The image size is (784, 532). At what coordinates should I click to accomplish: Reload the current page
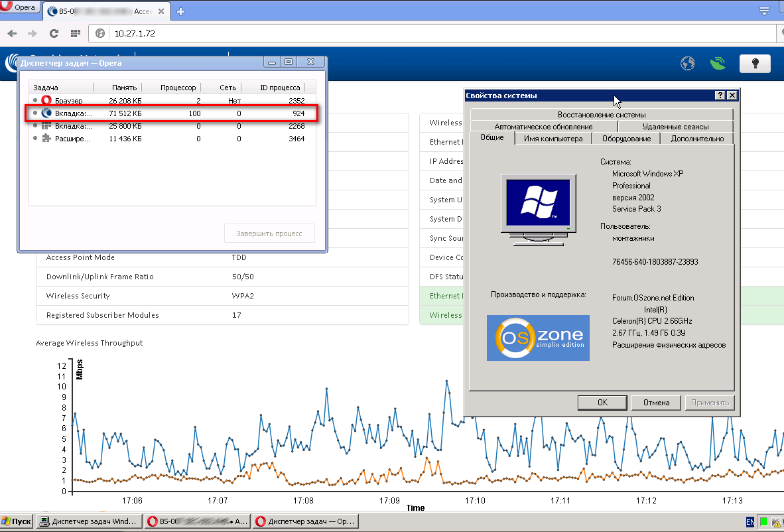pos(54,33)
